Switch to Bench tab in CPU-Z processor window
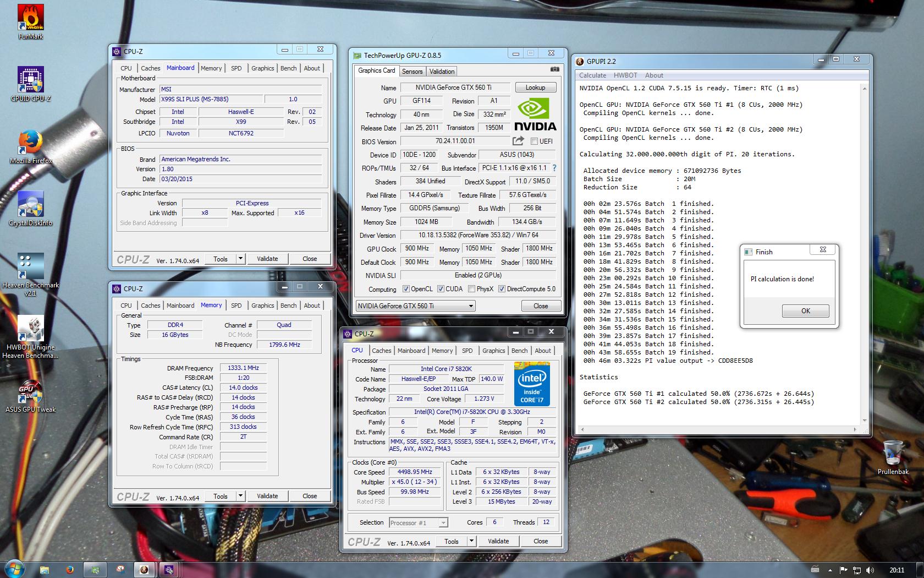The height and width of the screenshot is (578, 924). click(519, 351)
